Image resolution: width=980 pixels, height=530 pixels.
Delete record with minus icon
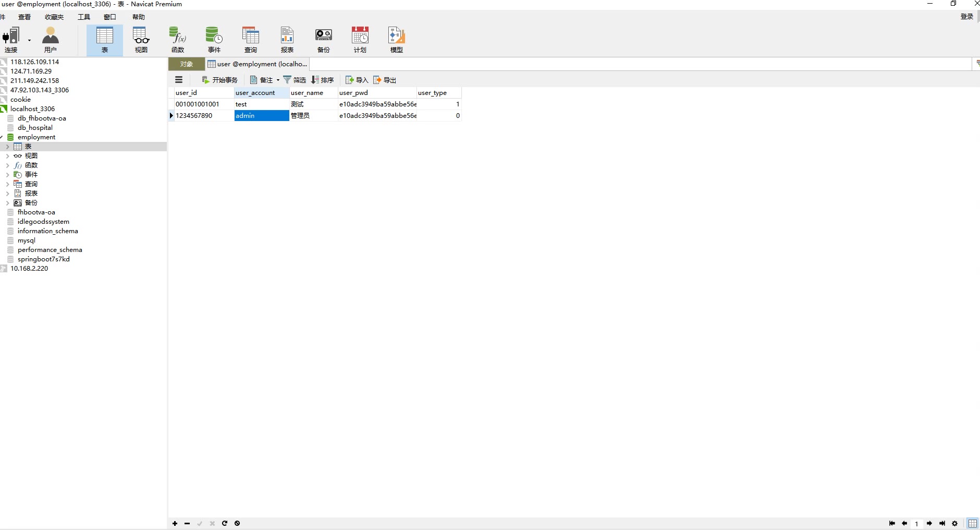[187, 523]
